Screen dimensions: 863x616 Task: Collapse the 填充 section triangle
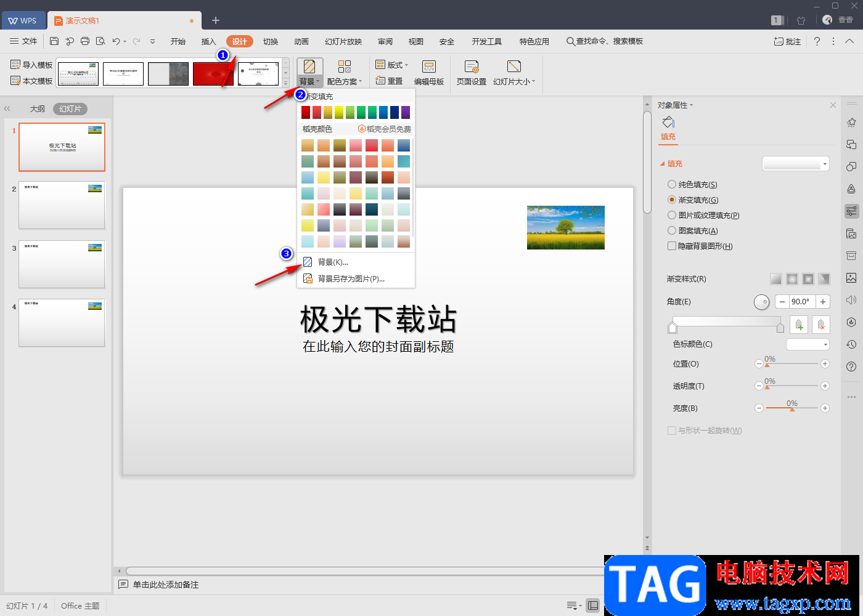(663, 164)
